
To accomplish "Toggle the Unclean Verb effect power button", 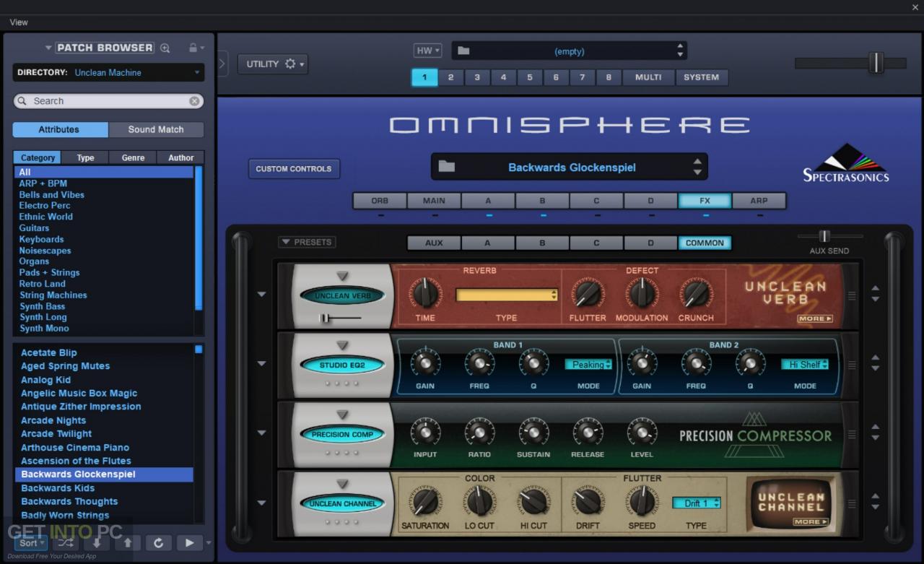I will [x=342, y=295].
